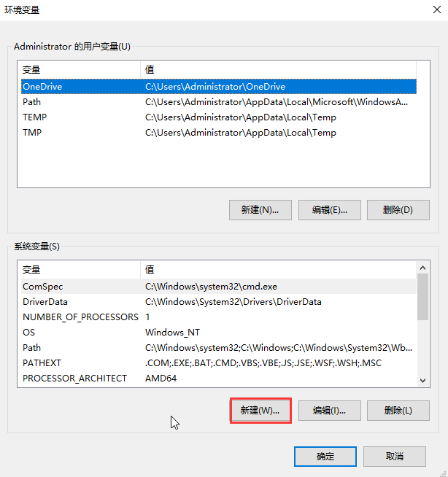The image size is (448, 477).
Task: Select the ComSpec system variable
Action: coord(218,286)
